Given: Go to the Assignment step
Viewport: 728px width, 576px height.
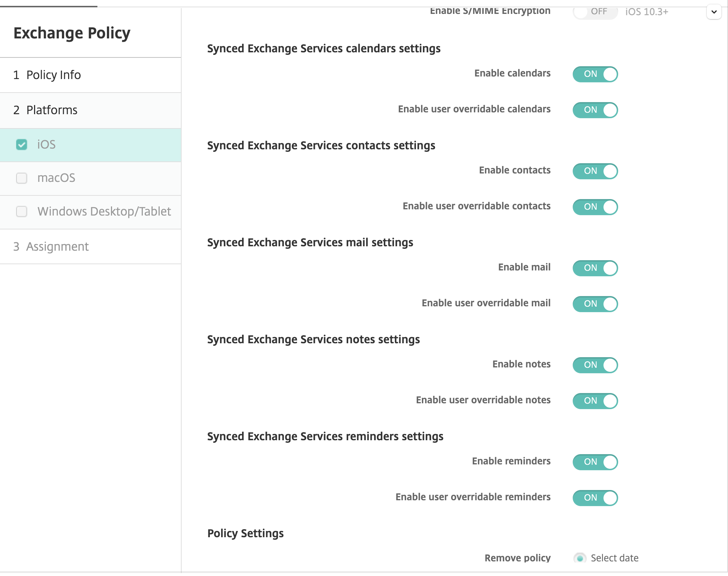Looking at the screenshot, I should [x=57, y=247].
